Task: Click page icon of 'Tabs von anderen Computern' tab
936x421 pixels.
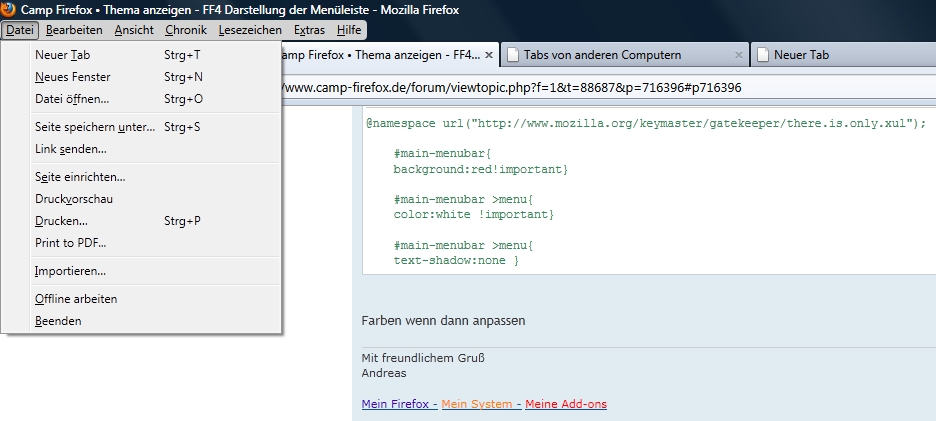Action: (x=512, y=55)
